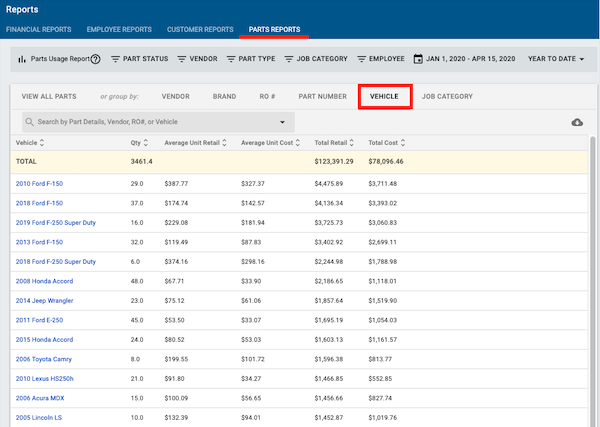The width and height of the screenshot is (600, 427).
Task: Click the bar chart icon beside Parts Usage Report
Action: [22, 59]
